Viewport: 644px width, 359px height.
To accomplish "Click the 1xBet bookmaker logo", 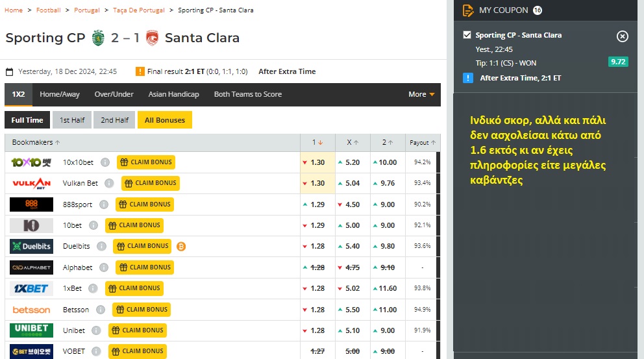I will coord(31,288).
